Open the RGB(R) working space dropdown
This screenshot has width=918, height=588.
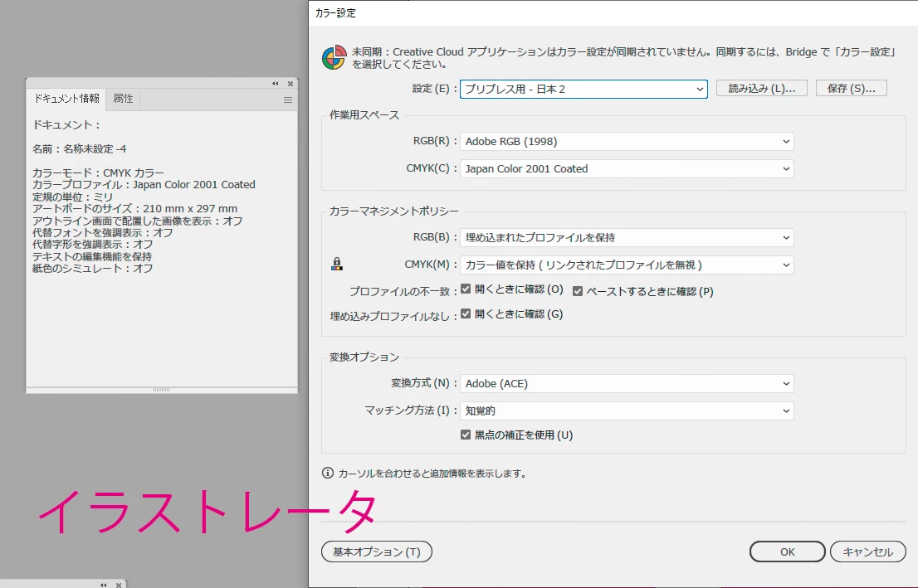pos(627,141)
